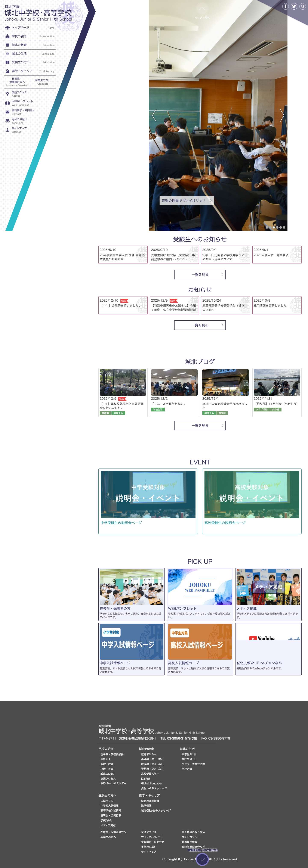The height and width of the screenshot is (868, 308).
Task: Open the 中学入試情報ページ banner
Action: click(132, 642)
